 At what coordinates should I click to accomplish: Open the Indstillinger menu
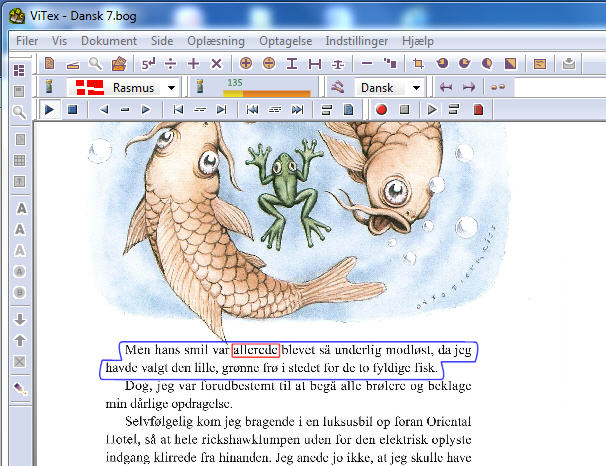click(x=356, y=41)
